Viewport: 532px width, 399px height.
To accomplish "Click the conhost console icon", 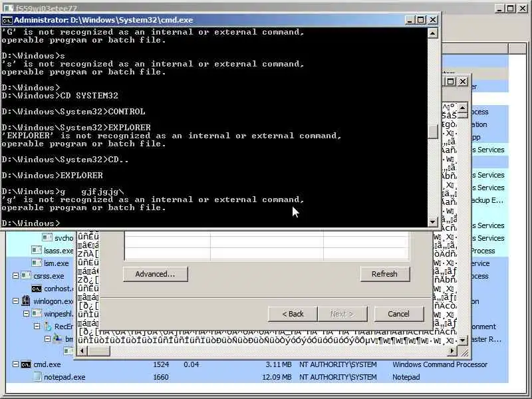I will 37,289.
